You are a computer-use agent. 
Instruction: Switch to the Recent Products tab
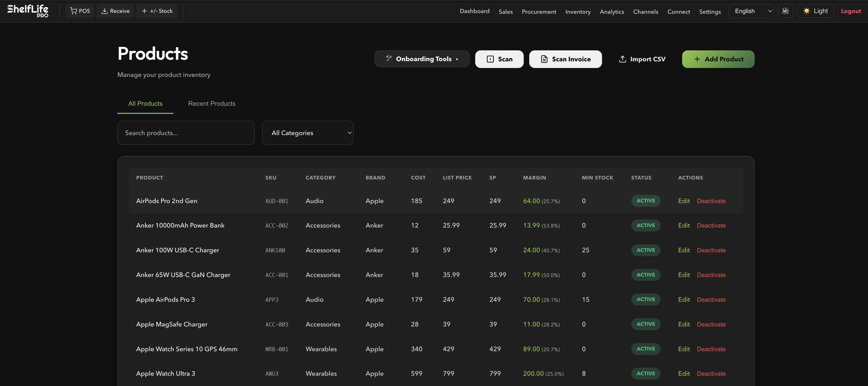tap(212, 103)
